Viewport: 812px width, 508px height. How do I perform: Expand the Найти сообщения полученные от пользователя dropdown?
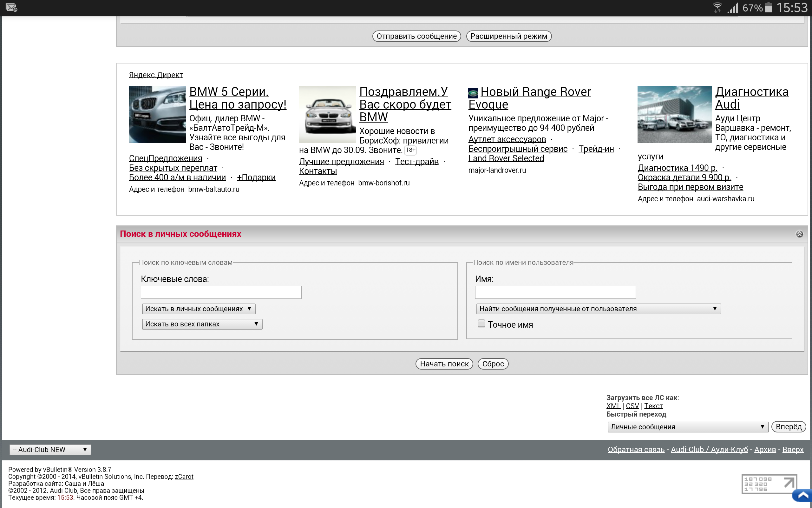[599, 309]
